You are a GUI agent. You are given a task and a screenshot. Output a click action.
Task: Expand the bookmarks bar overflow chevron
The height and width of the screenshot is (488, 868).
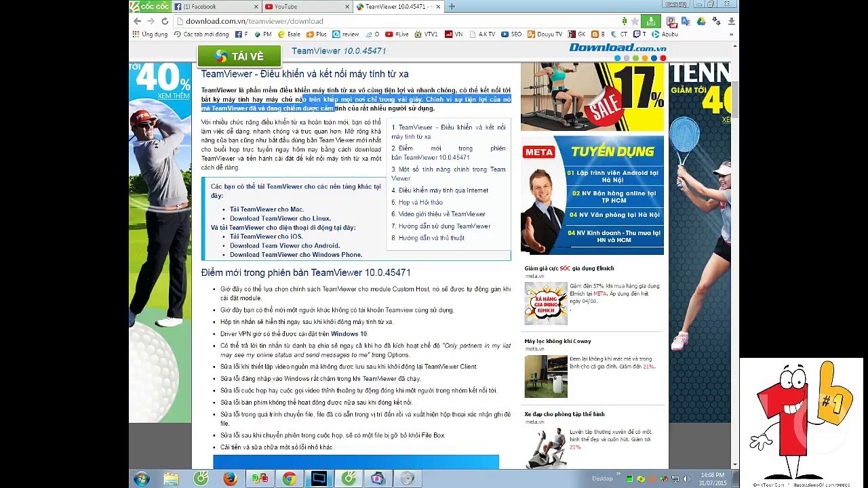click(x=732, y=35)
